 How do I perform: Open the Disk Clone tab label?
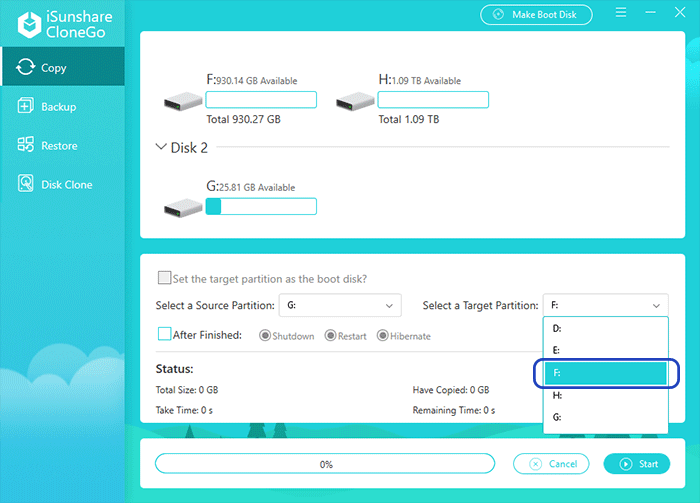(x=67, y=185)
